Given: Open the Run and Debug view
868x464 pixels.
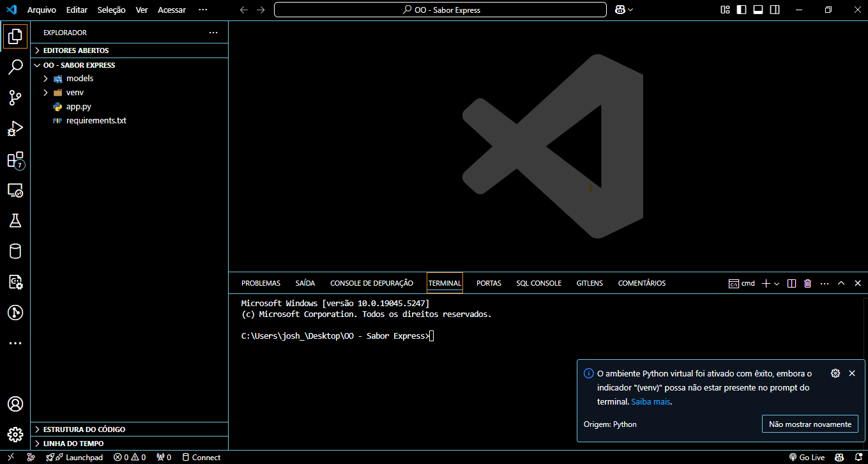Looking at the screenshot, I should [15, 128].
